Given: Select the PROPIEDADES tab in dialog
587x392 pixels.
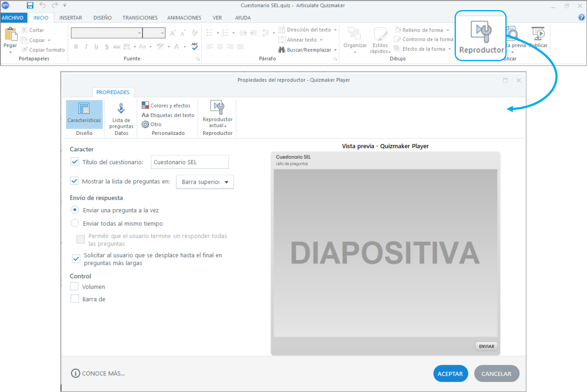Looking at the screenshot, I should coord(113,92).
